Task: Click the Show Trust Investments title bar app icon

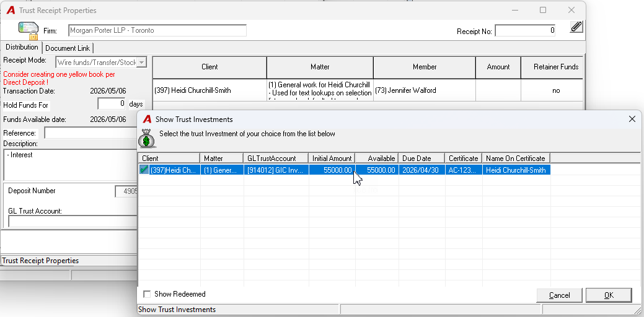Action: click(x=147, y=119)
